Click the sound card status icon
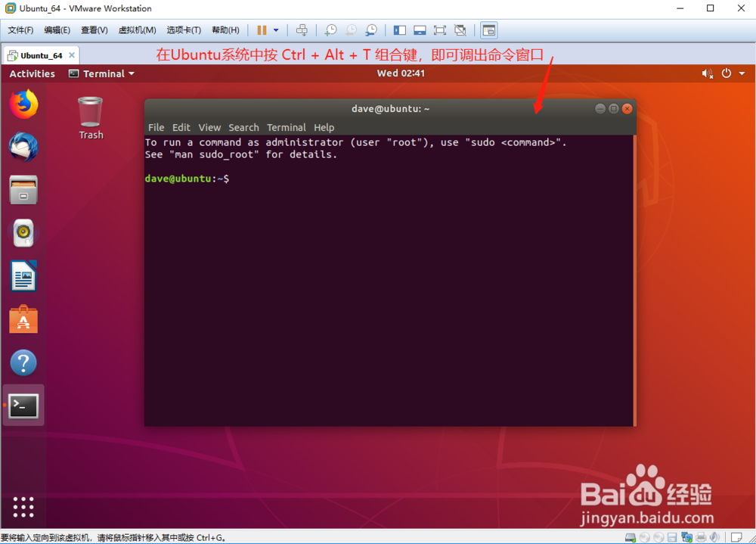Viewport: 756px width, 544px height. (714, 537)
